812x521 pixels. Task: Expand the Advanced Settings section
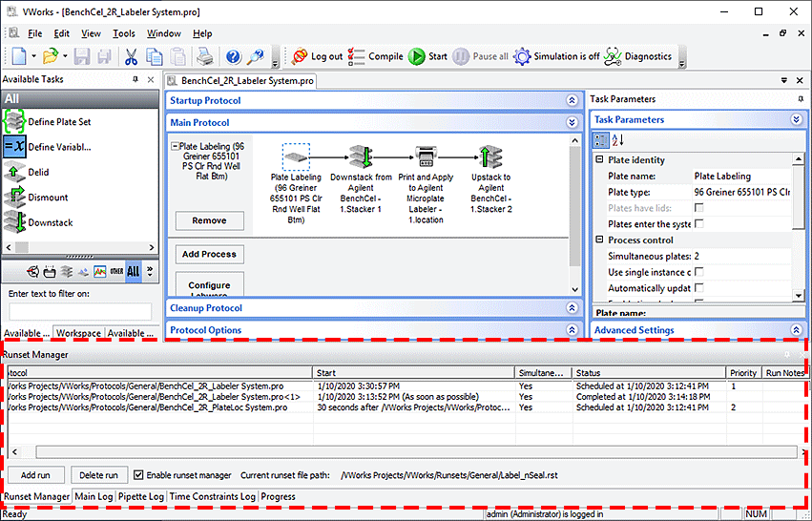point(797,330)
